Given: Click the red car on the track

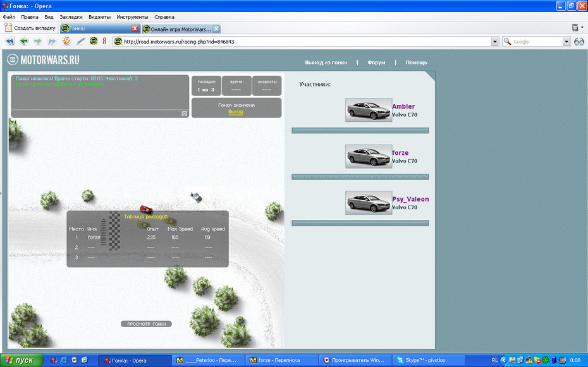Looking at the screenshot, I should [146, 209].
